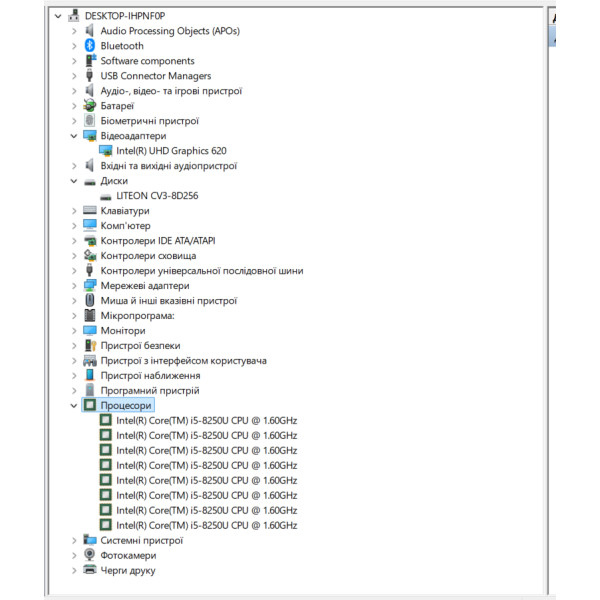Click the Відеоадаптери display adapter icon
Viewport: 600px width, 600px height.
[x=90, y=136]
